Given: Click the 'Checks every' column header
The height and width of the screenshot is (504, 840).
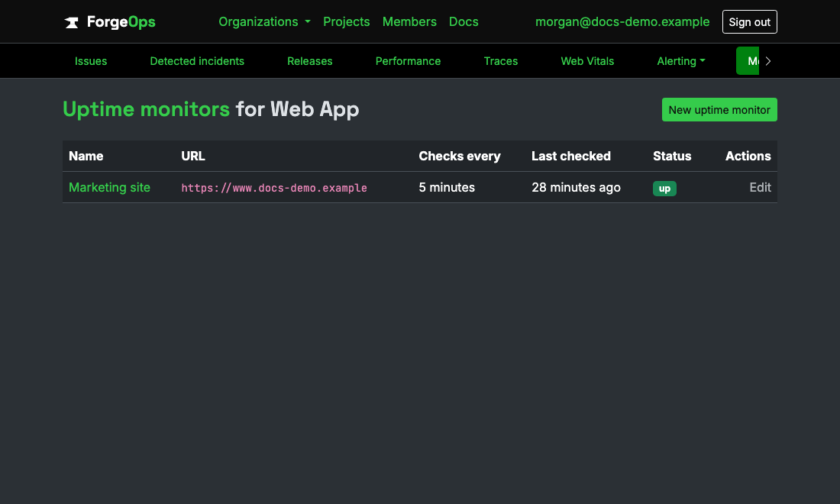Looking at the screenshot, I should click(460, 156).
